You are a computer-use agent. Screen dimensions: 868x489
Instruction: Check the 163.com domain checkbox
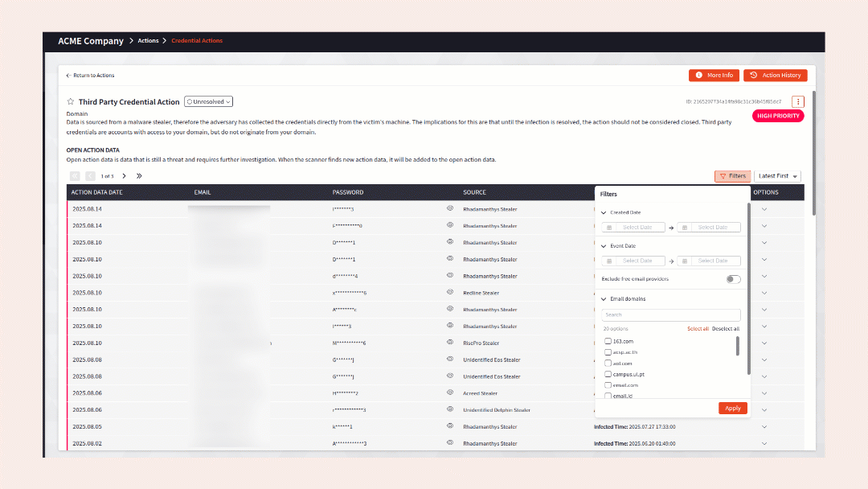[x=608, y=342]
